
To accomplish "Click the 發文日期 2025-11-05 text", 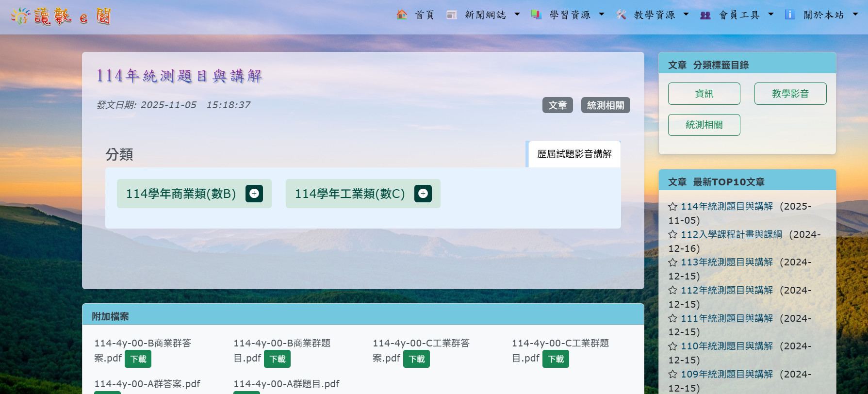I will tap(173, 105).
